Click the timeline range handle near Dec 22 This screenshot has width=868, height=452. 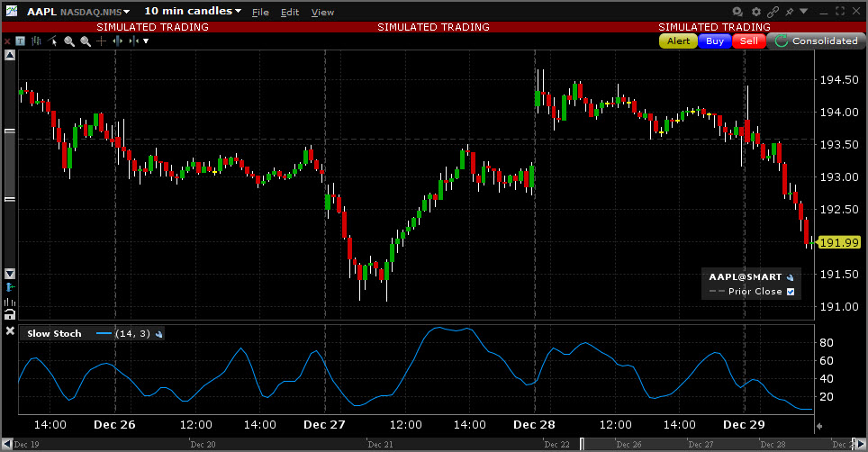(582, 444)
